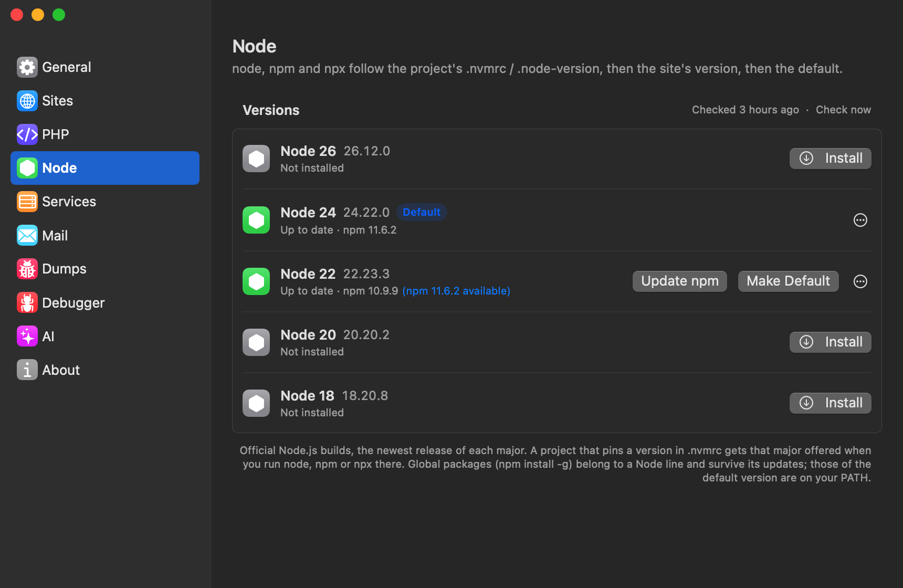Click the Versions heading
The height and width of the screenshot is (588, 903).
click(x=271, y=110)
